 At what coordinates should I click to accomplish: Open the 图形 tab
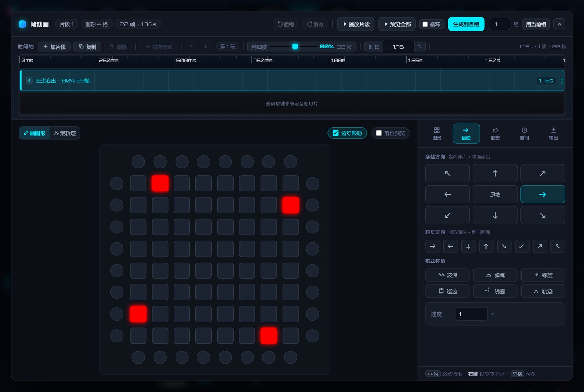(x=437, y=134)
